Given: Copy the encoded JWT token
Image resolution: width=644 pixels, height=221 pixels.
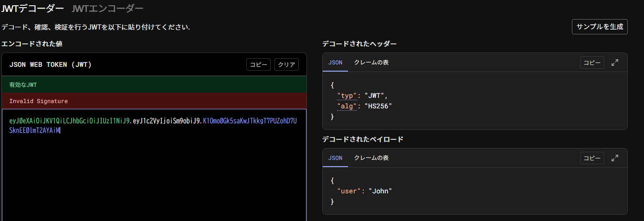Looking at the screenshot, I should pos(259,64).
